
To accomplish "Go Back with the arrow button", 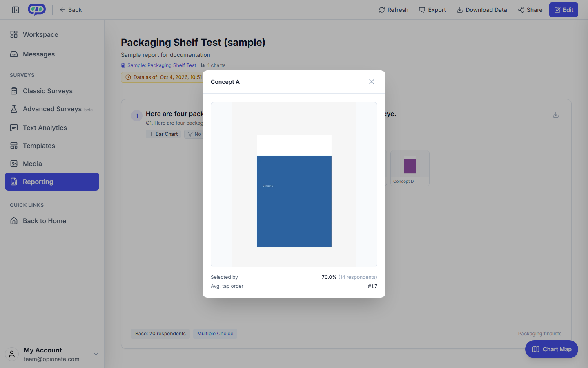I will (71, 10).
